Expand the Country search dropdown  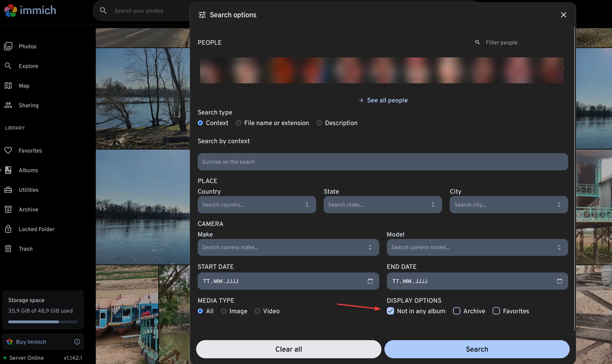point(307,205)
